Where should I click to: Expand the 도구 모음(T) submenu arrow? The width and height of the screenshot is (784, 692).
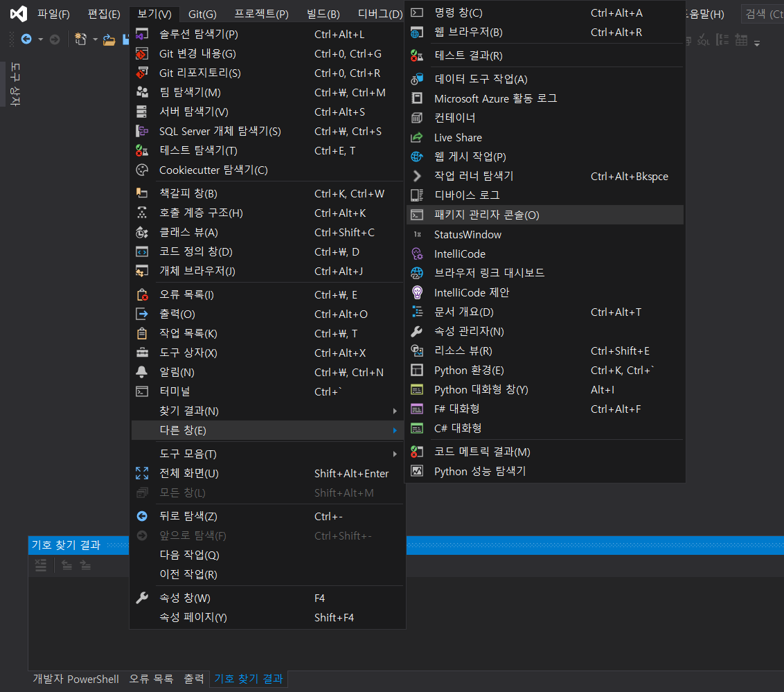click(395, 454)
